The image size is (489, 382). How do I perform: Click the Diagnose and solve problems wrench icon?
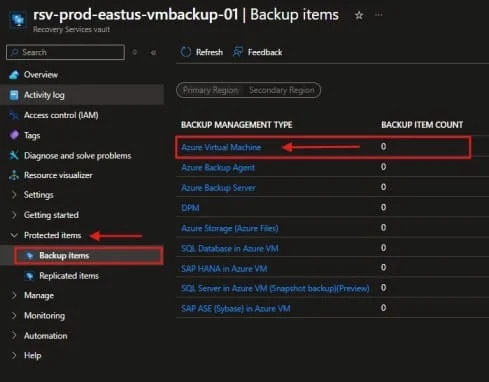[14, 155]
